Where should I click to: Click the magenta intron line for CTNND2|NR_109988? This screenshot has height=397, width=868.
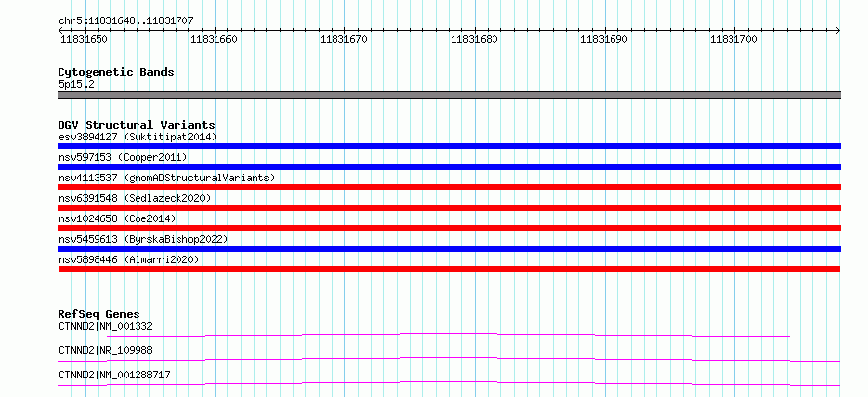pyautogui.click(x=449, y=359)
